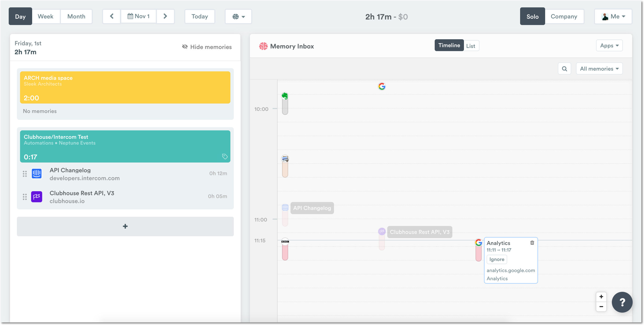Click the BBC memory icon near 11:15

pos(285,242)
